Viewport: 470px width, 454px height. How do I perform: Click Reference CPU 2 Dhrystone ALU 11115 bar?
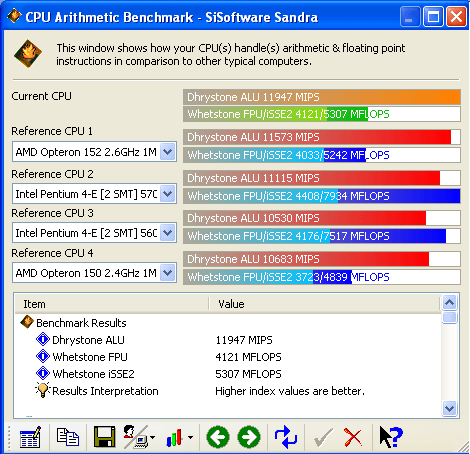point(322,178)
